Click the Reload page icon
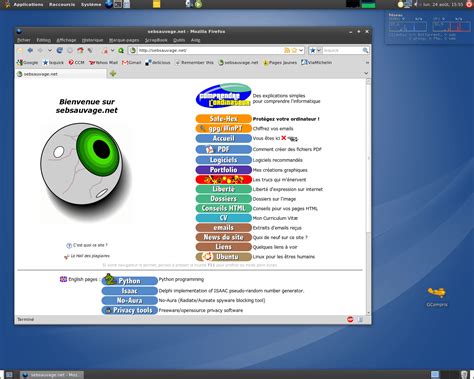This screenshot has height=379, width=474. coord(60,50)
